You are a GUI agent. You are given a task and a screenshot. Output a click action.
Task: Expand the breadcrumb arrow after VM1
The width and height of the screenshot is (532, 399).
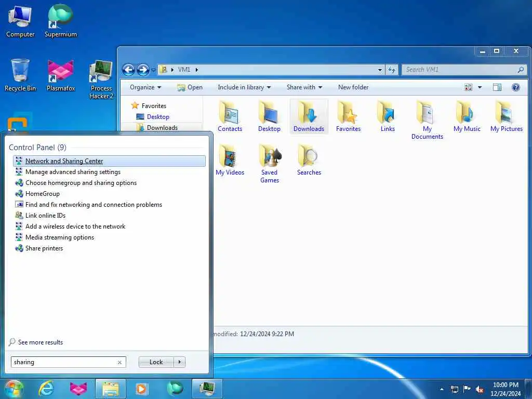(196, 70)
